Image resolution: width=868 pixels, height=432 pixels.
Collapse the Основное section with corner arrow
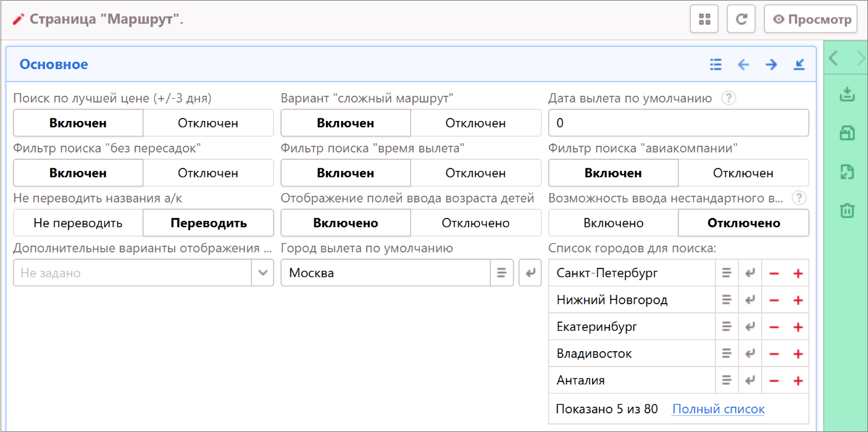[x=799, y=64]
